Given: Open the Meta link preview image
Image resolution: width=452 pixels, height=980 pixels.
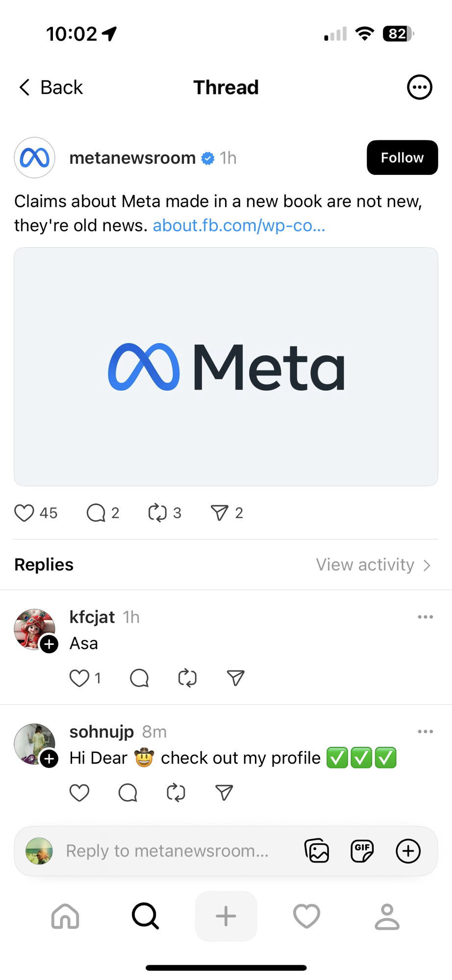Looking at the screenshot, I should click(x=226, y=367).
